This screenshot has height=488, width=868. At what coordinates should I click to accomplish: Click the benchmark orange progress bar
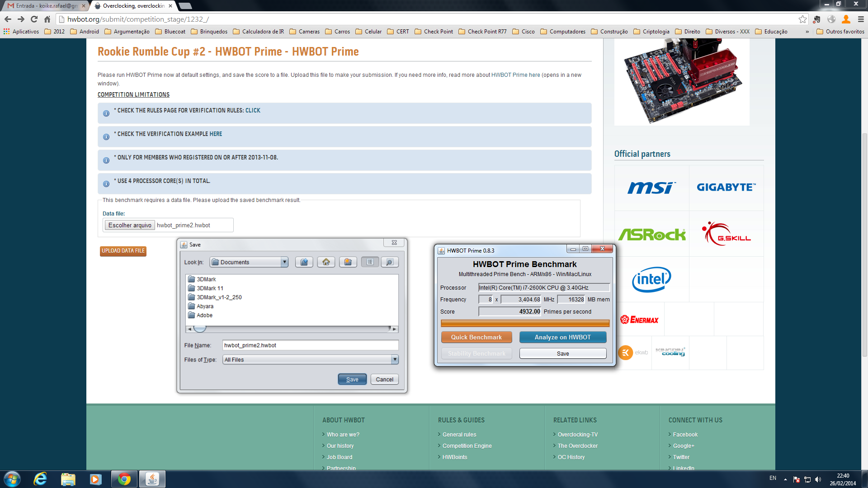[525, 323]
